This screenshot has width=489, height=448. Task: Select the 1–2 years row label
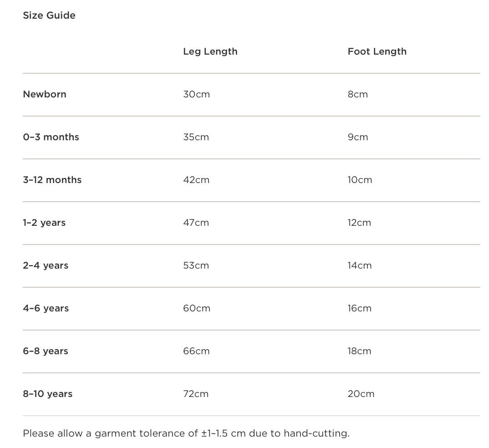44,223
